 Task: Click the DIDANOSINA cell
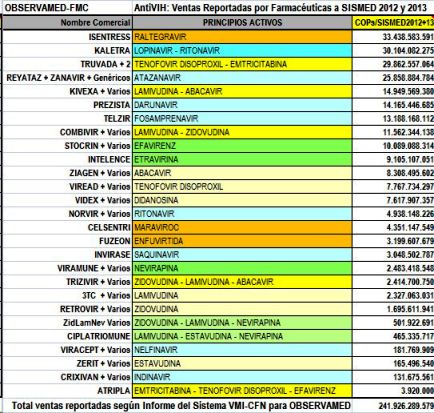click(242, 200)
